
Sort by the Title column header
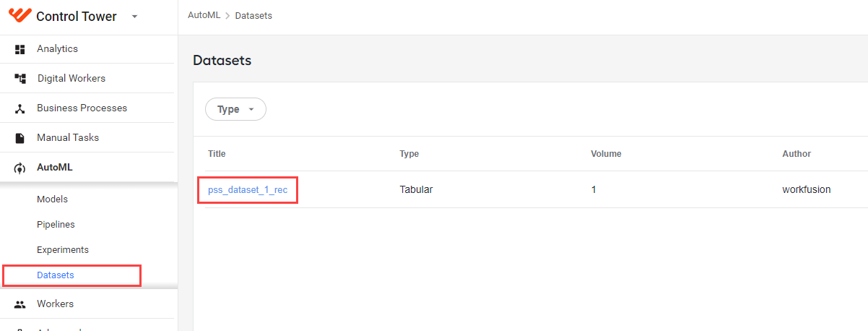click(x=217, y=154)
